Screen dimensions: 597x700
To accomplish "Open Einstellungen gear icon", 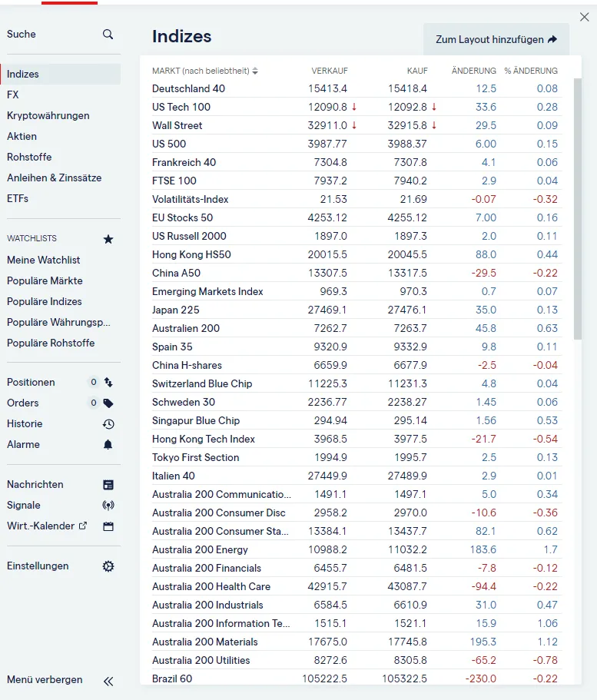I will pos(108,566).
